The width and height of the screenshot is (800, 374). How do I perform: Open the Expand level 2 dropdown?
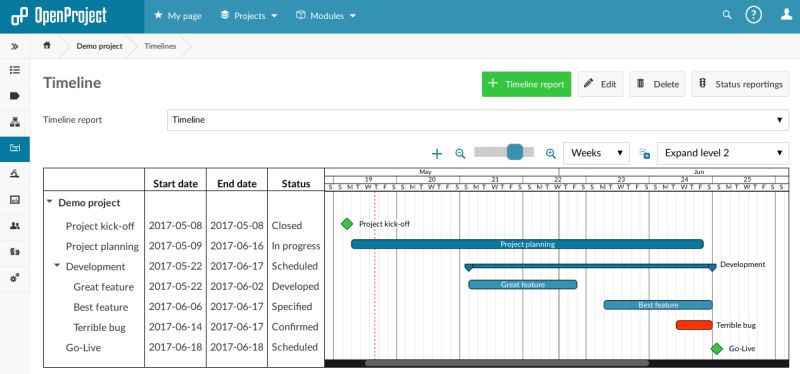tap(723, 153)
